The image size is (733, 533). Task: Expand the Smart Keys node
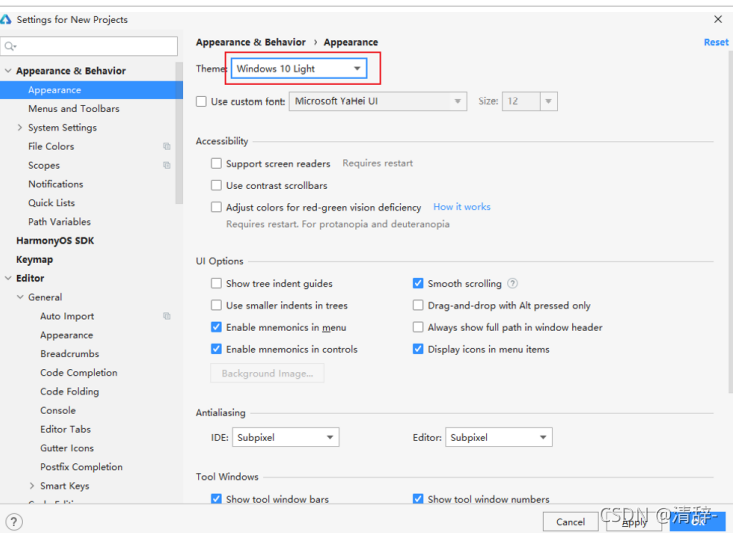[x=32, y=486]
